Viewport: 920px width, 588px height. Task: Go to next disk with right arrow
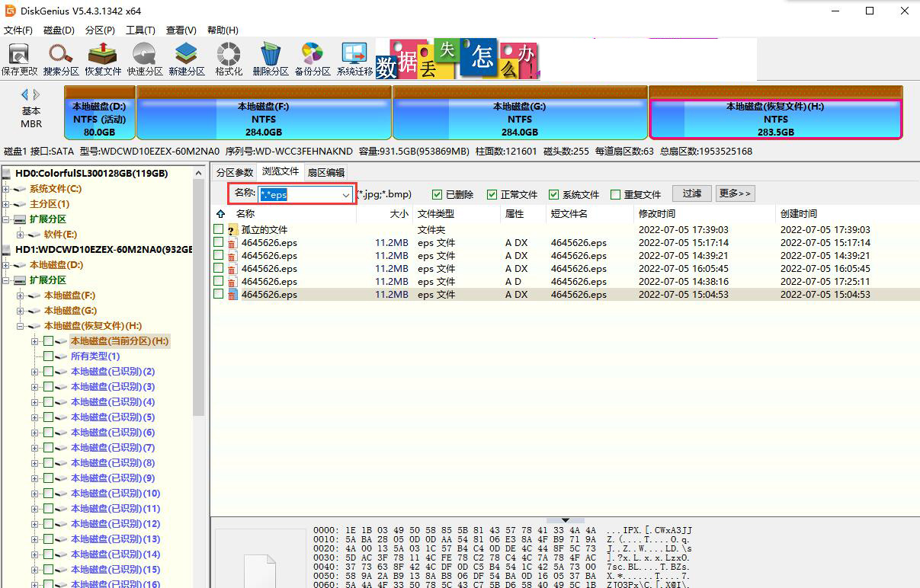37,94
